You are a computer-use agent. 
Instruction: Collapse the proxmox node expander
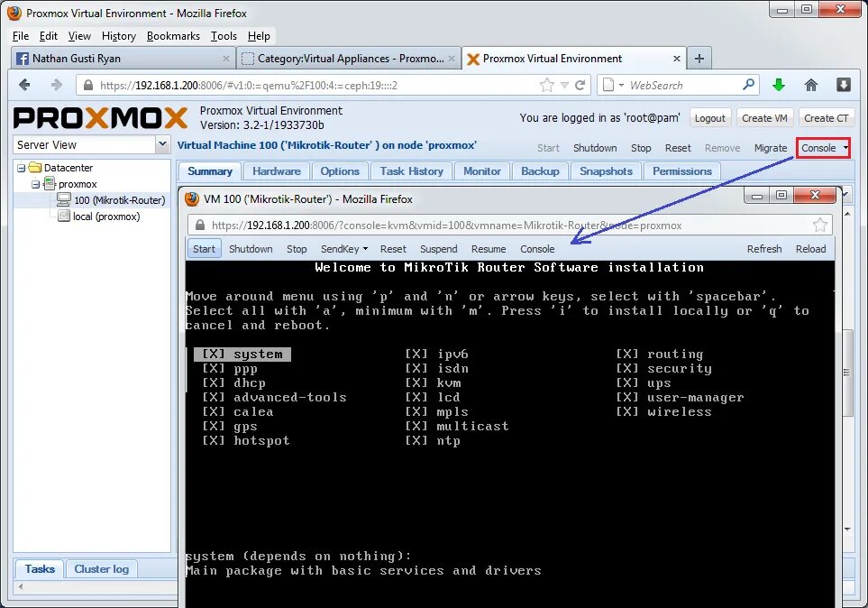point(35,185)
